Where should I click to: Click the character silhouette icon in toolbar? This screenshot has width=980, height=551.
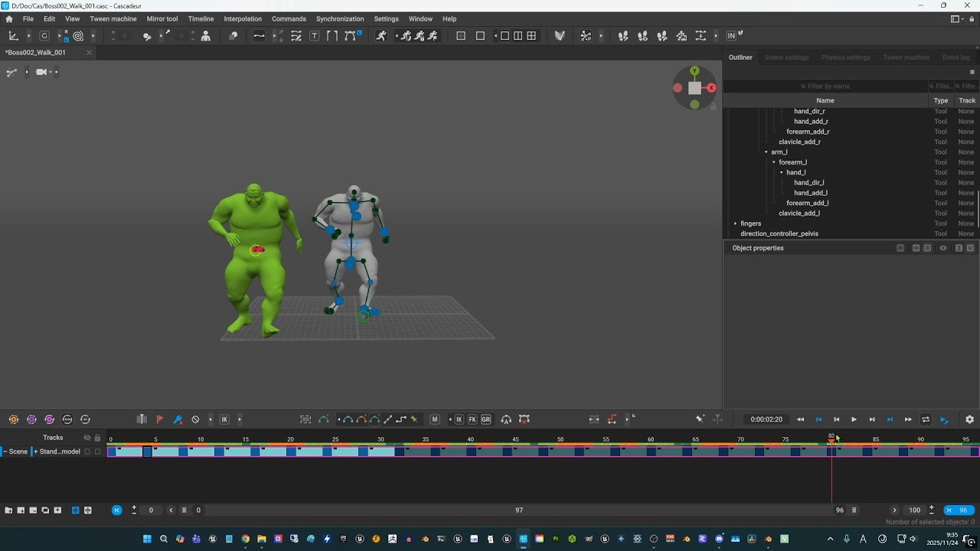[206, 36]
